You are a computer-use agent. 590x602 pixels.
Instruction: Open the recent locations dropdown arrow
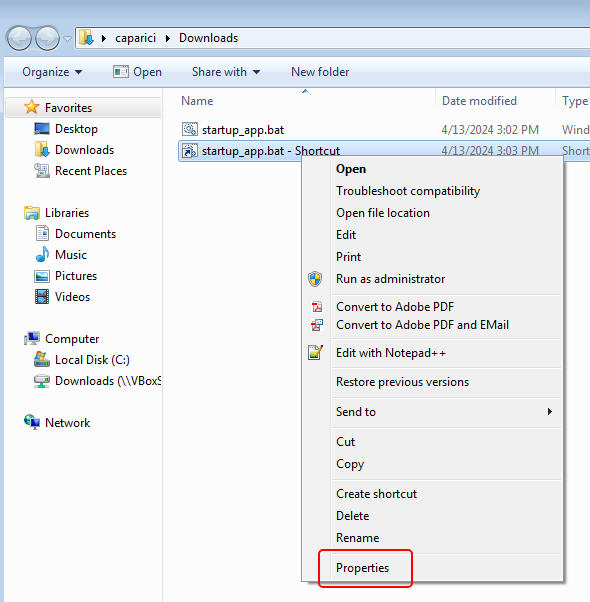[x=67, y=39]
